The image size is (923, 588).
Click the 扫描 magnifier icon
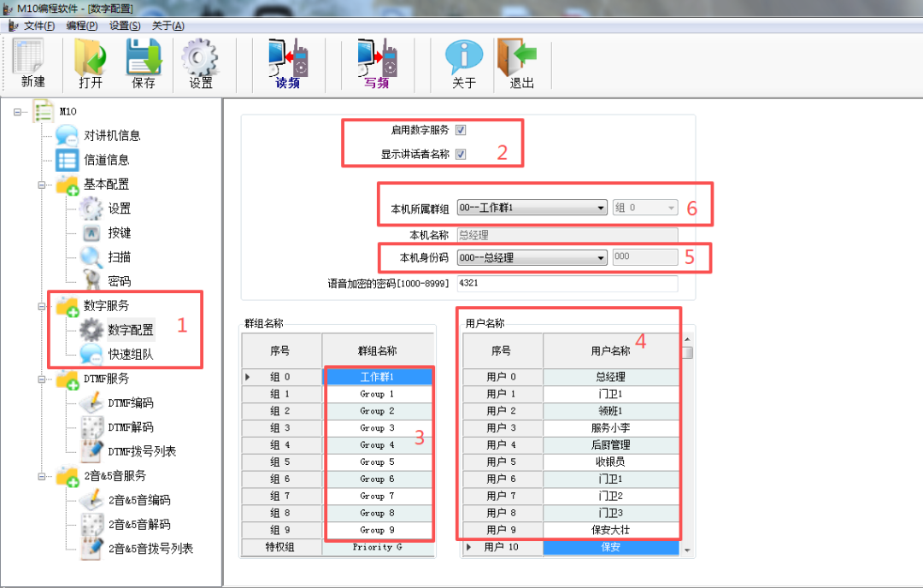(91, 257)
